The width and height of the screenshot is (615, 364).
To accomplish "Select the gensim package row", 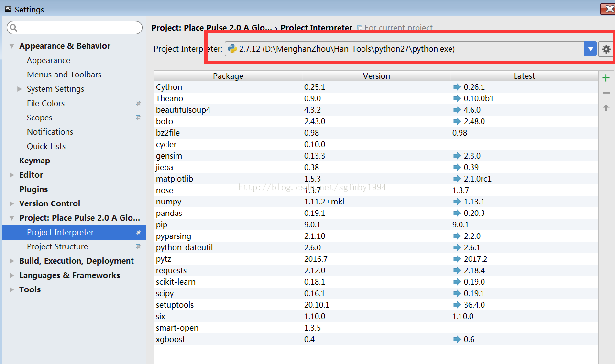I will [x=376, y=156].
